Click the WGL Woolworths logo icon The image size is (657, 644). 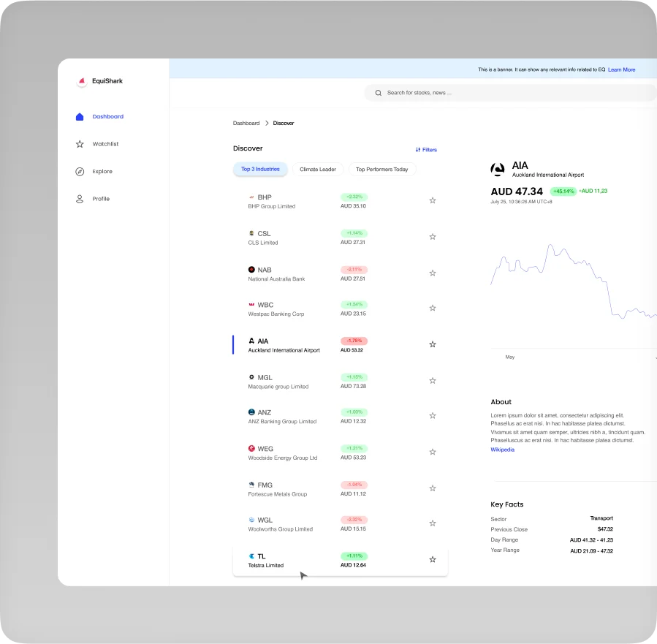pyautogui.click(x=251, y=520)
